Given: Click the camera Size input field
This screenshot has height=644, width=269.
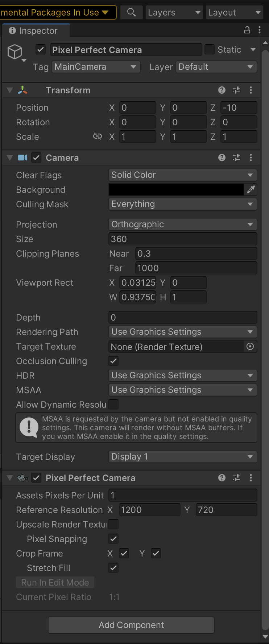Looking at the screenshot, I should point(182,239).
